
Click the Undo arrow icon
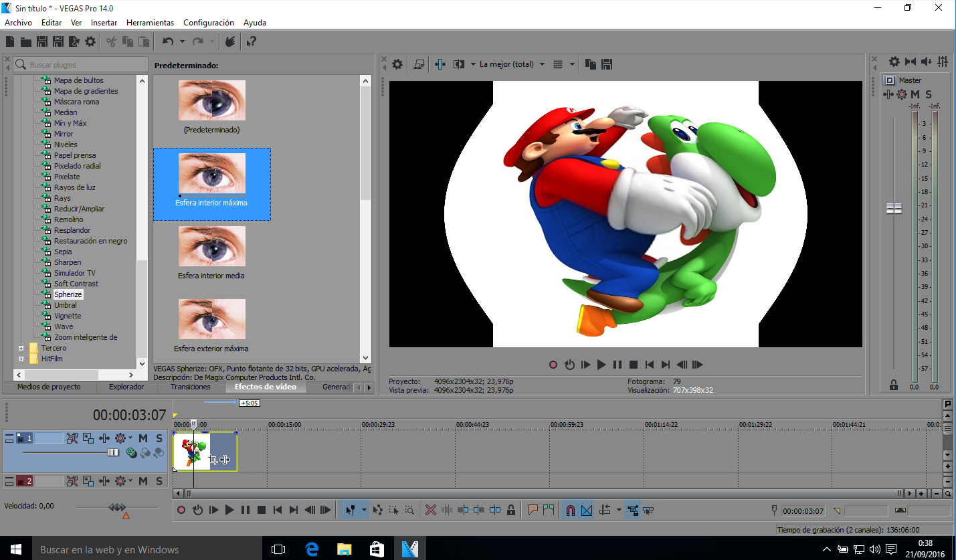point(168,41)
